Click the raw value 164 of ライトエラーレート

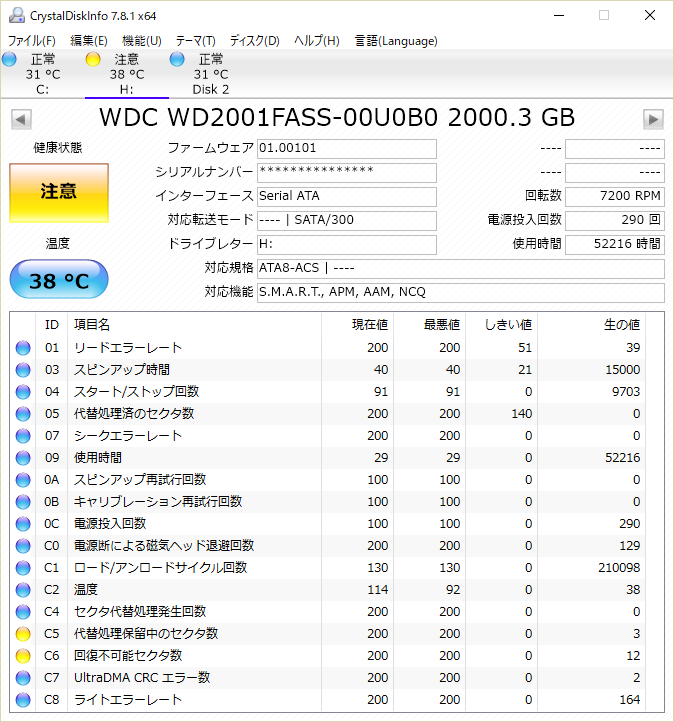click(x=629, y=700)
